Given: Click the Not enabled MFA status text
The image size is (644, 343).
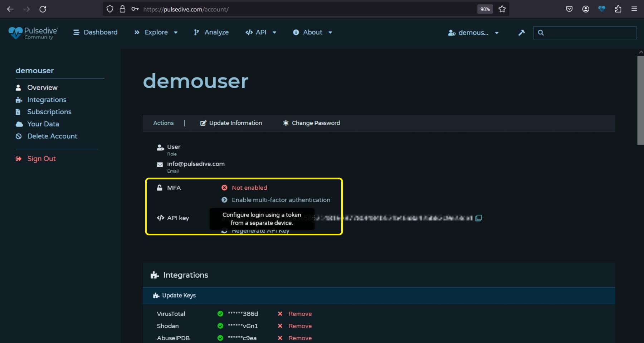Looking at the screenshot, I should [249, 188].
